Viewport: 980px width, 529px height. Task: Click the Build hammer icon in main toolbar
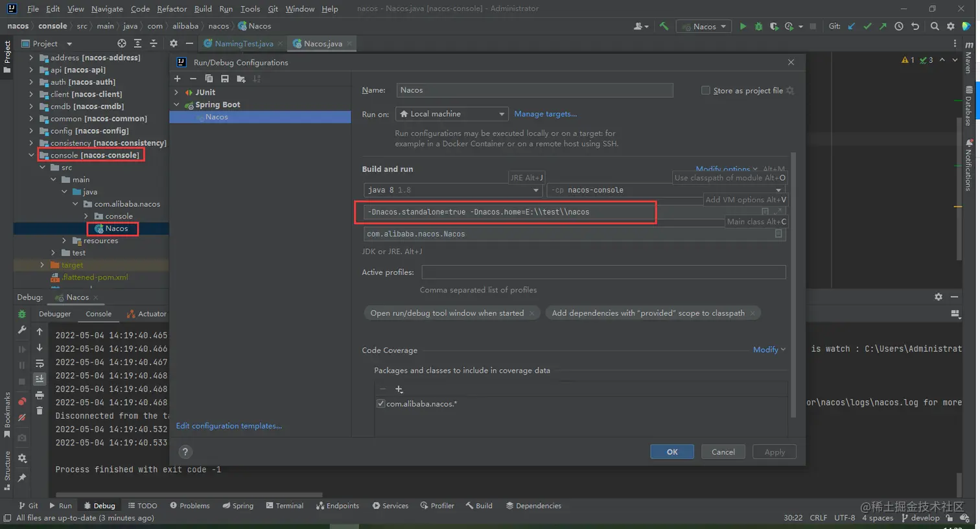click(664, 27)
